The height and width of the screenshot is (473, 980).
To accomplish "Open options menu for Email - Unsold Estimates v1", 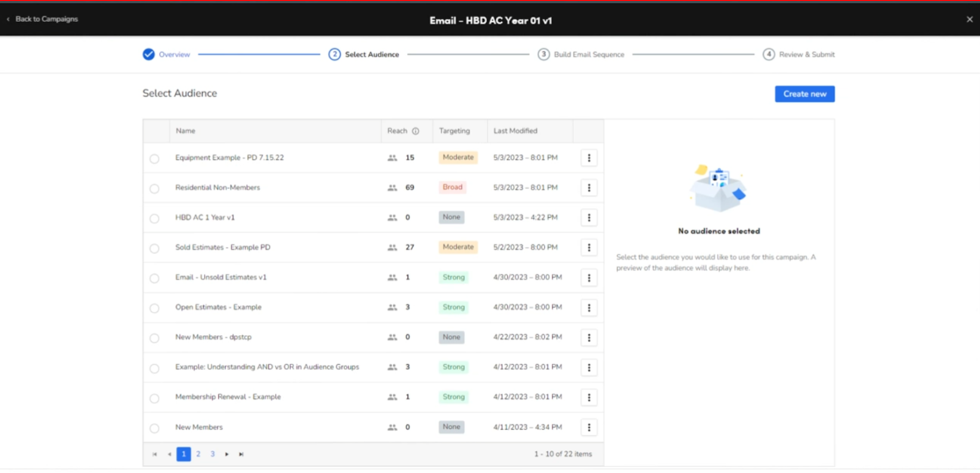I will pyautogui.click(x=589, y=278).
